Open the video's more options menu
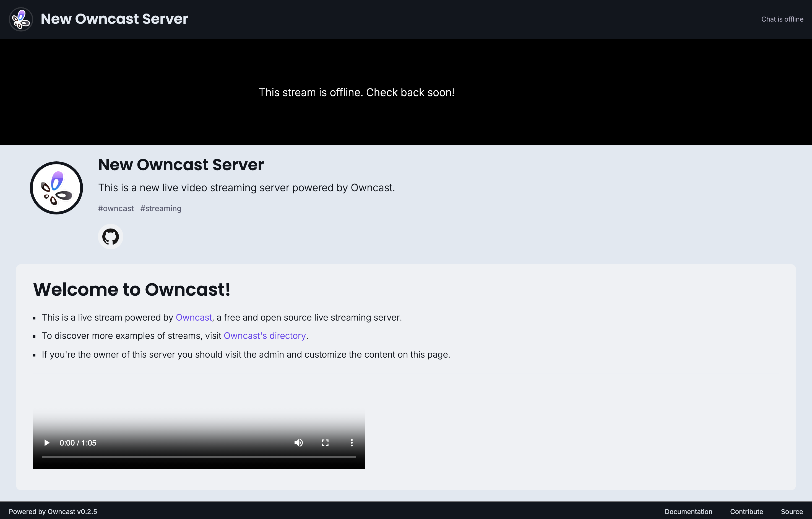The height and width of the screenshot is (519, 812). 352,442
